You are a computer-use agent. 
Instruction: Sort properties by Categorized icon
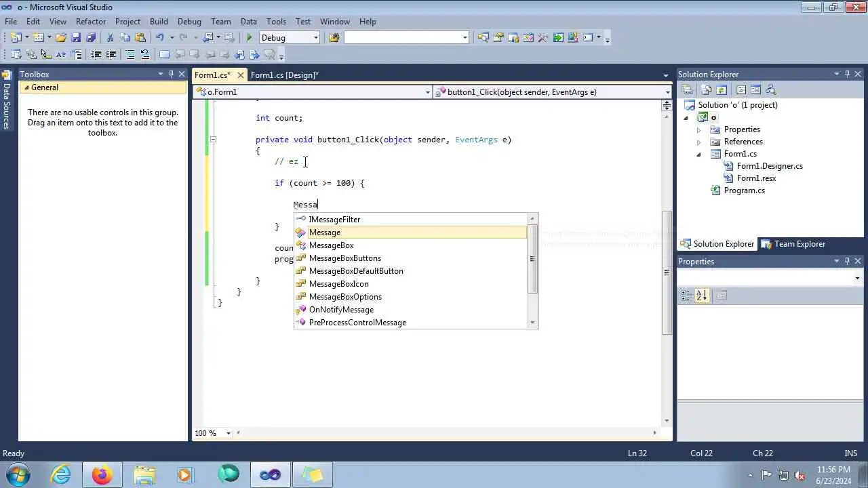(x=686, y=296)
